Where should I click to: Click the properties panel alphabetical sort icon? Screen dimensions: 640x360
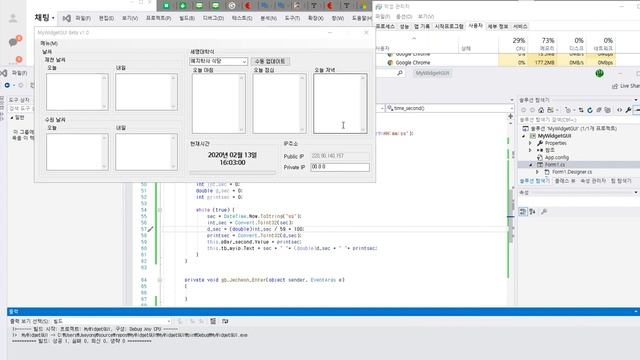pyautogui.click(x=532, y=212)
